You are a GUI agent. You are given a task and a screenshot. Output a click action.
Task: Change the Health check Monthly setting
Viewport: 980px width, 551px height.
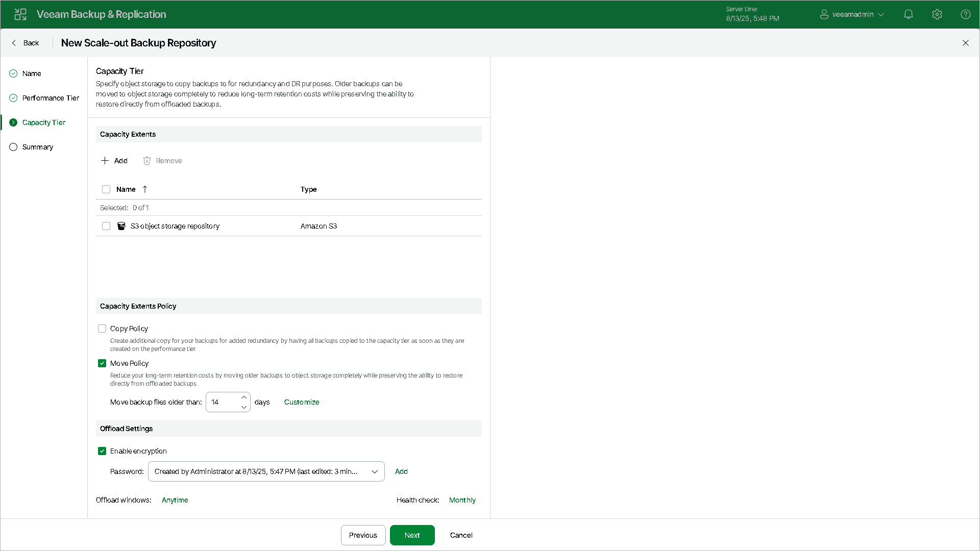coord(462,500)
